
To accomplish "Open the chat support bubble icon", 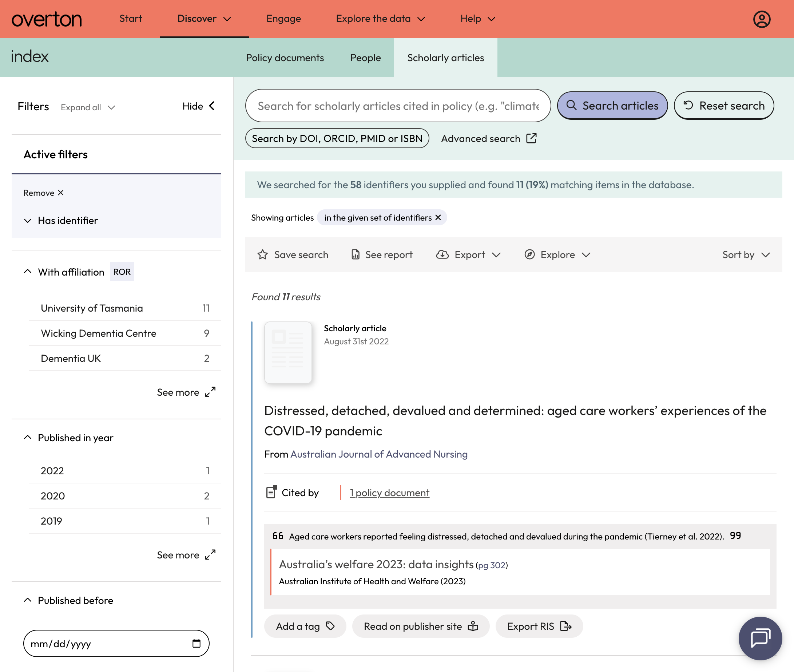I will tap(760, 638).
